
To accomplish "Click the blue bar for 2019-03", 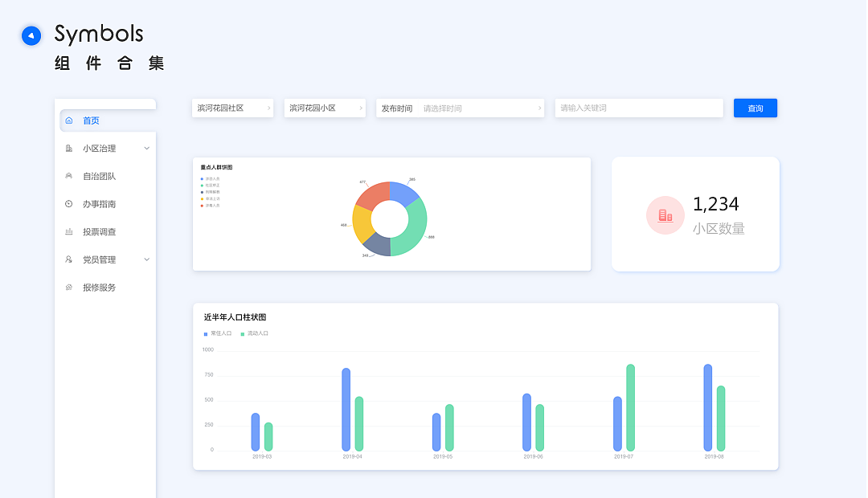I will pyautogui.click(x=256, y=432).
